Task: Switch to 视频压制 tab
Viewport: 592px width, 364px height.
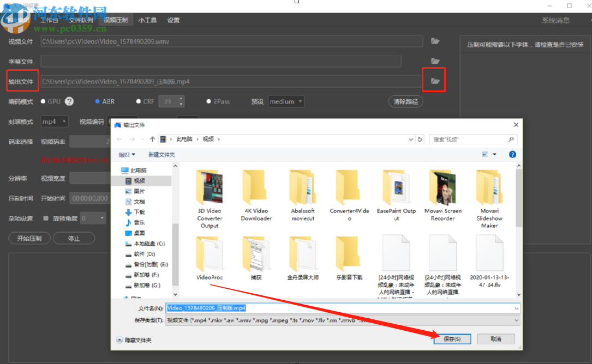Action: tap(116, 20)
